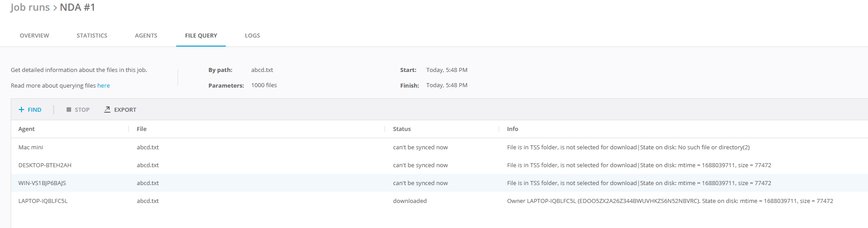Screen dimensions: 868x228
Task: Select the LAPTOP-IQBLFC5L row
Action: coord(43,201)
